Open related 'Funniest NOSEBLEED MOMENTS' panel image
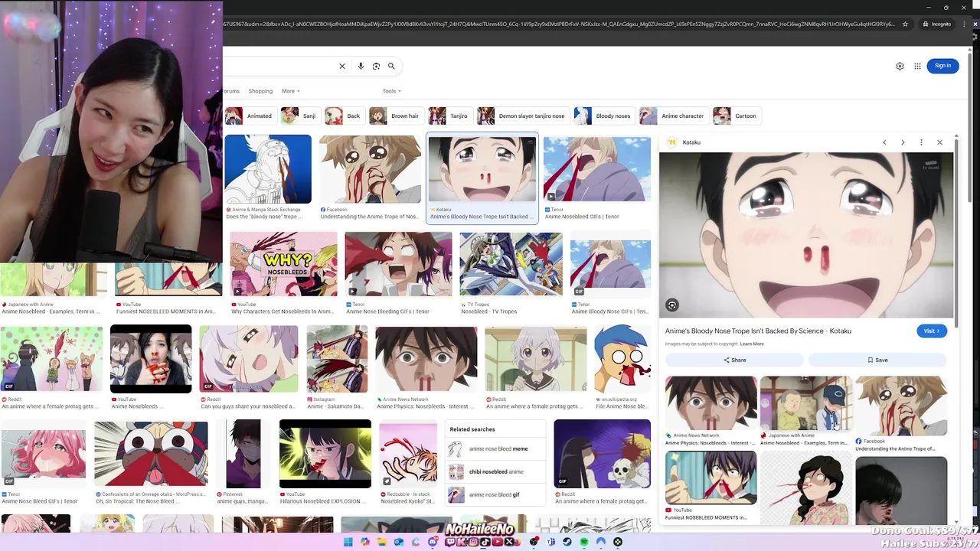This screenshot has height=551, width=980. coord(710,478)
